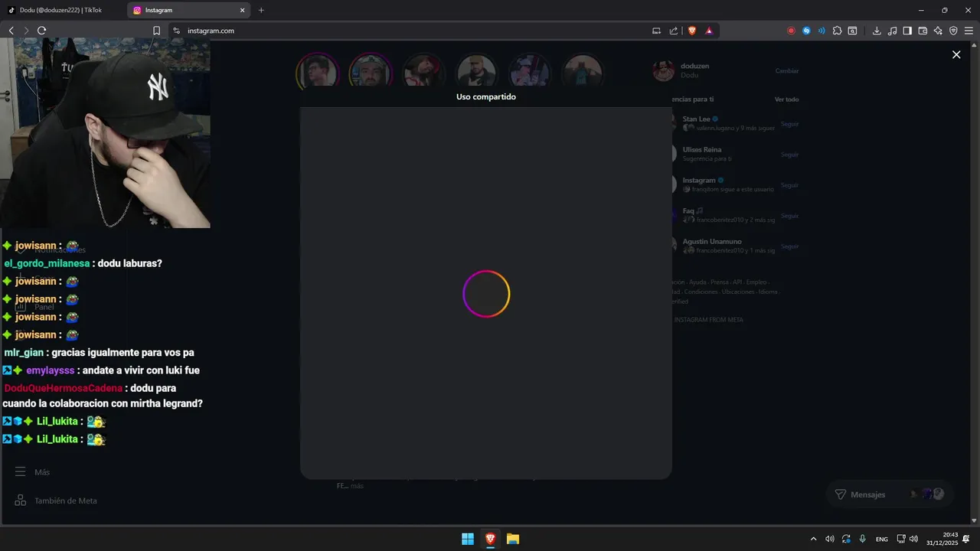
Task: Open the first story avatar in tray
Action: click(x=317, y=72)
